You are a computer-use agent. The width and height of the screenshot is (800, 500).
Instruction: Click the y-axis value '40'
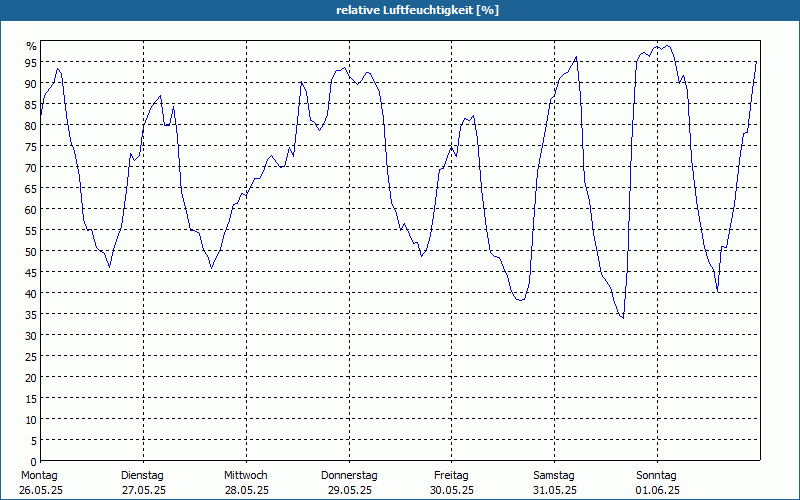[x=31, y=293]
